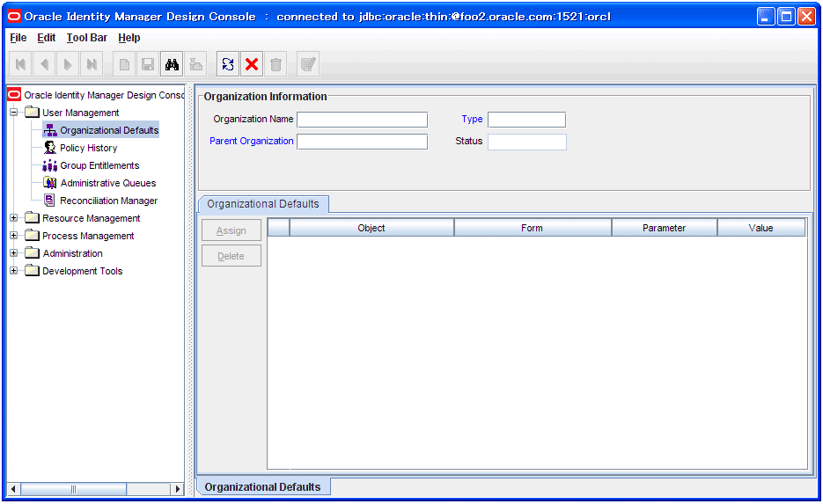Expand the Process Management tree node
Image resolution: width=823 pixels, height=504 pixels.
14,236
